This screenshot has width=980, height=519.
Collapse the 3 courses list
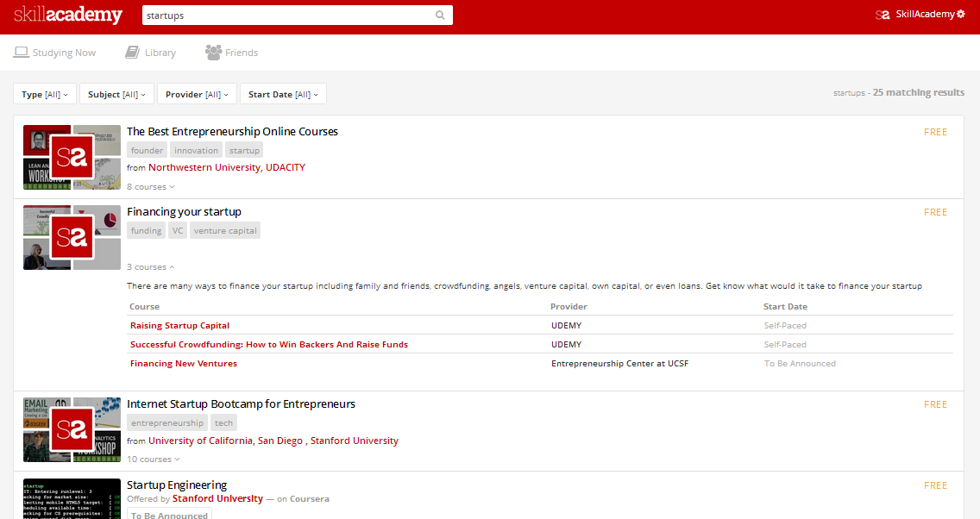pyautogui.click(x=151, y=267)
